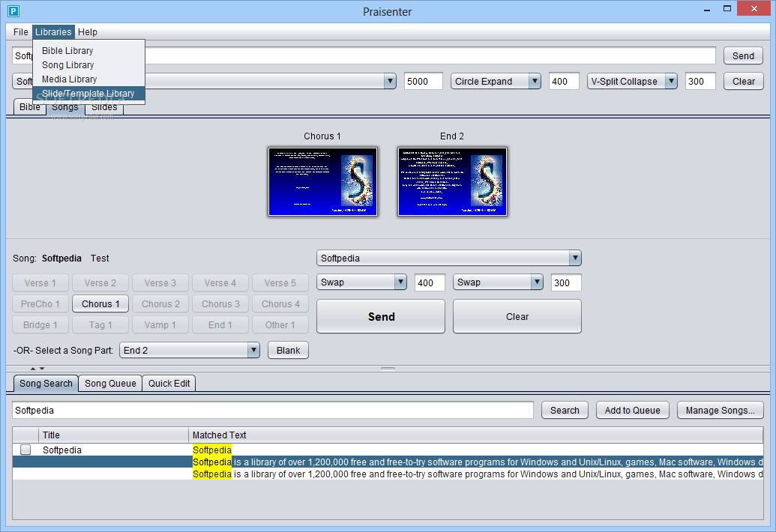776x532 pixels.
Task: Switch to the Slides tab
Action: coord(104,107)
